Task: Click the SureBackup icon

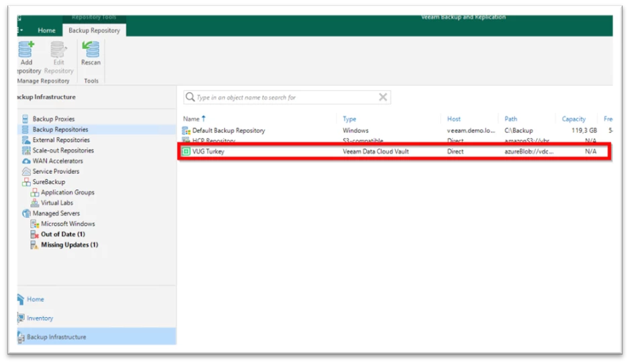Action: [26, 181]
